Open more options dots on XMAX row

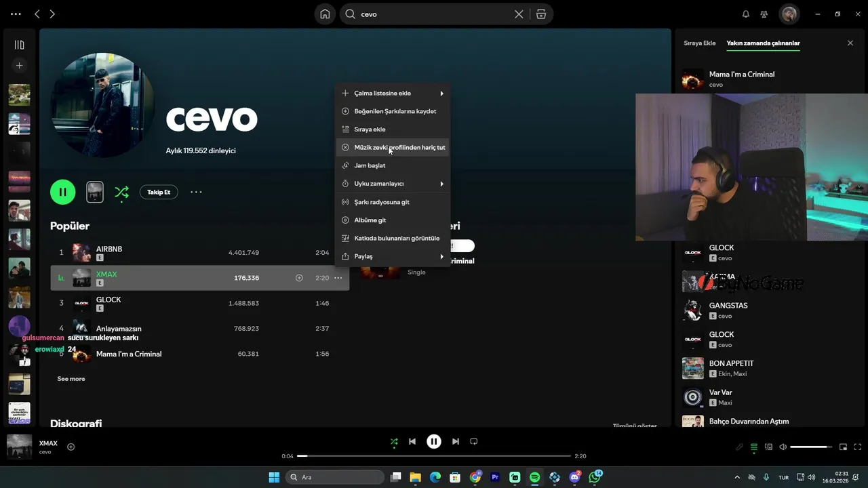(338, 278)
